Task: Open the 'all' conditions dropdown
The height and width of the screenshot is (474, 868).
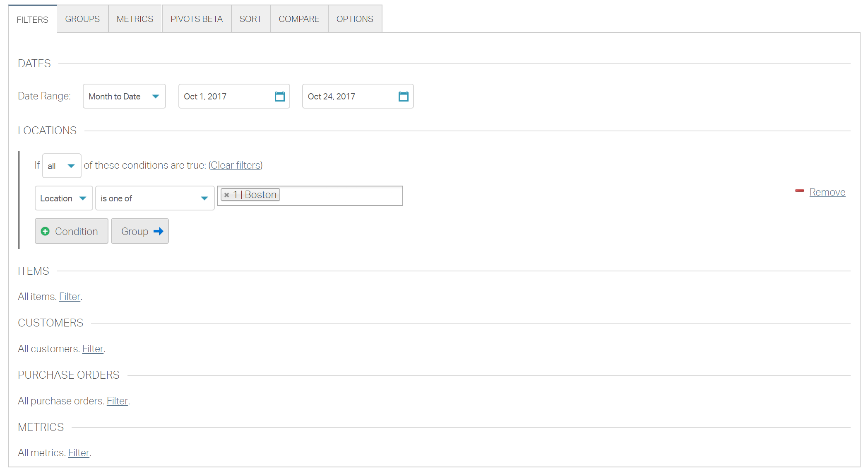Action: point(61,166)
